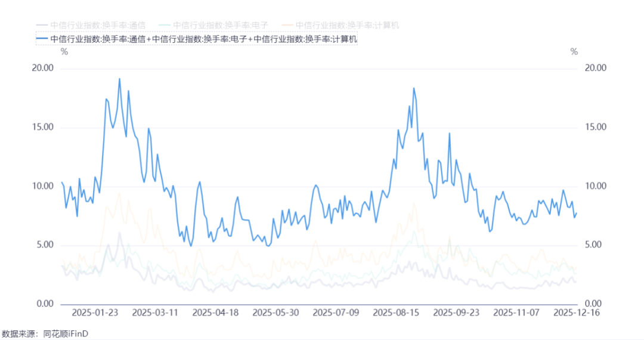644x340 pixels.
Task: Click x-axis date label 2025-05-30
Action: (x=275, y=313)
